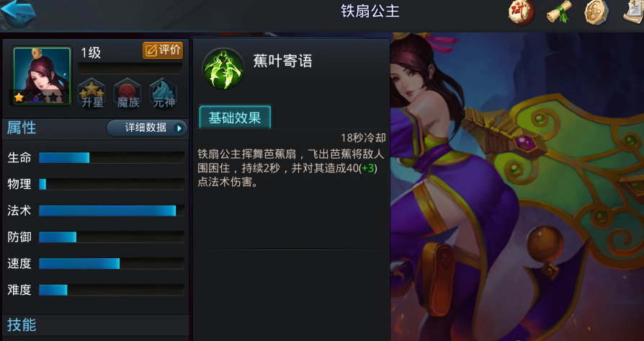Screen dimensions: 644x341
Task: Go back using the blue arrow
Action: tap(18, 14)
